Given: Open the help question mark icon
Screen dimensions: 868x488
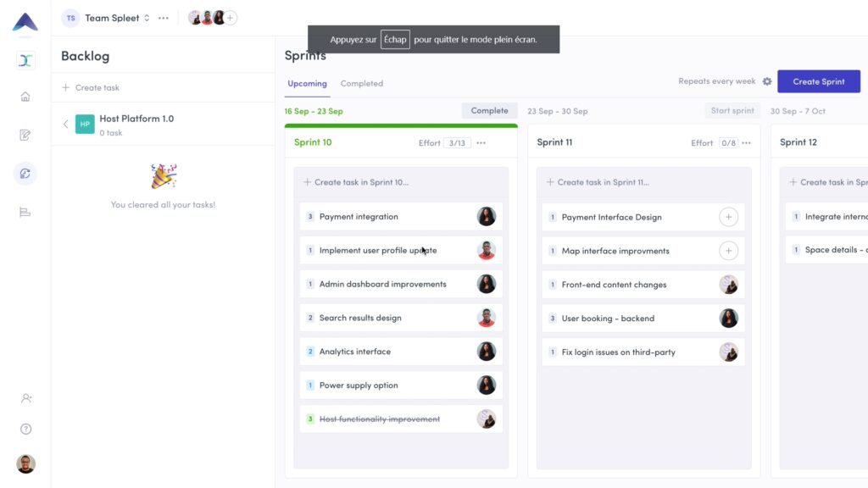Looking at the screenshot, I should (x=25, y=429).
